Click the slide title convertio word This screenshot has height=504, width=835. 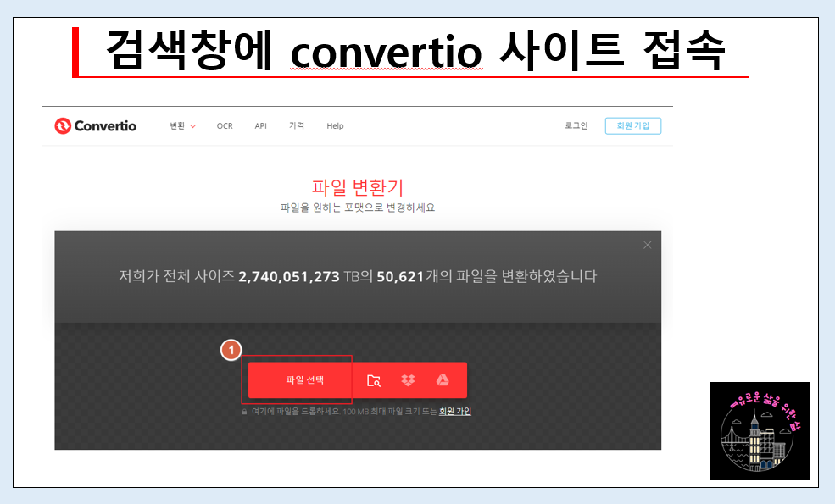coord(386,53)
